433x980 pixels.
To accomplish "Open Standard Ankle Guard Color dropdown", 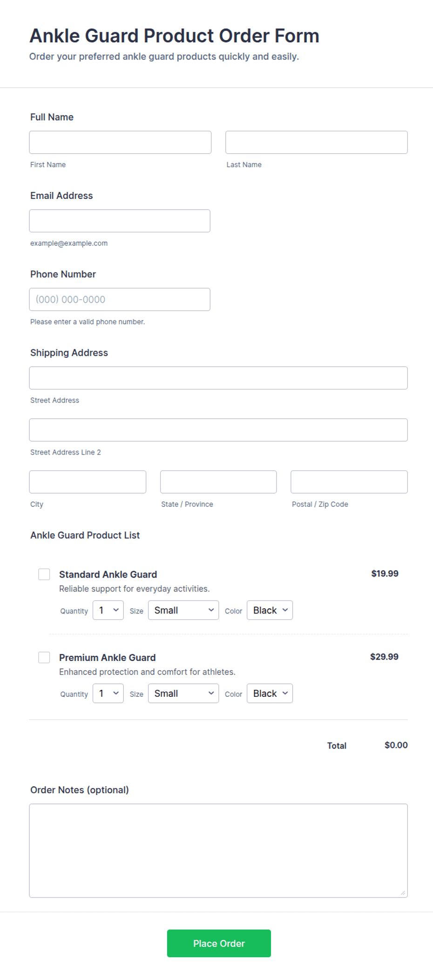I will point(270,610).
